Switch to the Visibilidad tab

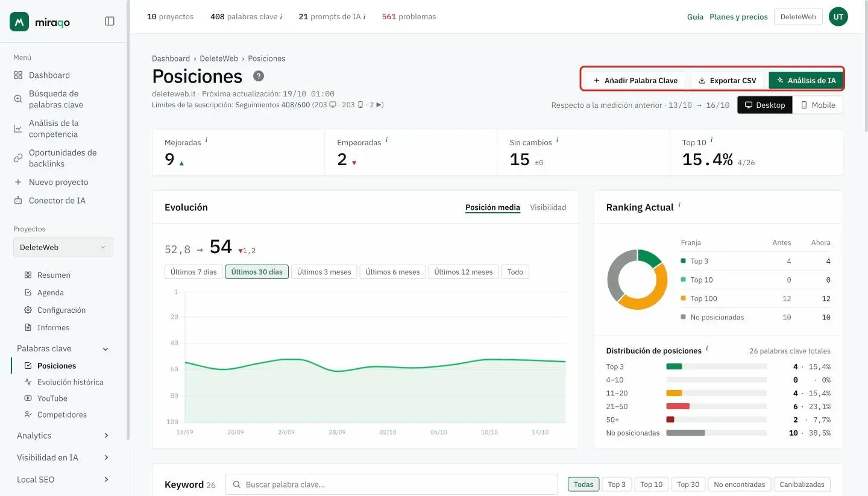548,207
